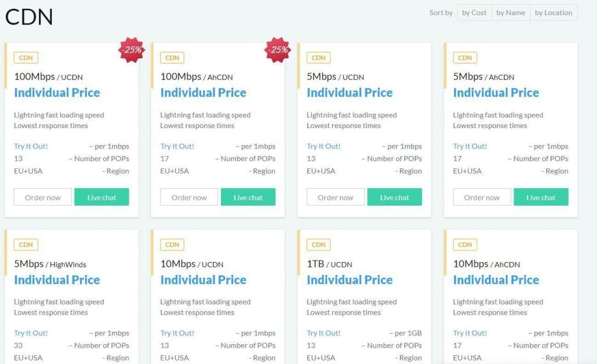Click the -25% badge on 100Mbps AhCDN card
597x364 pixels.
278,50
